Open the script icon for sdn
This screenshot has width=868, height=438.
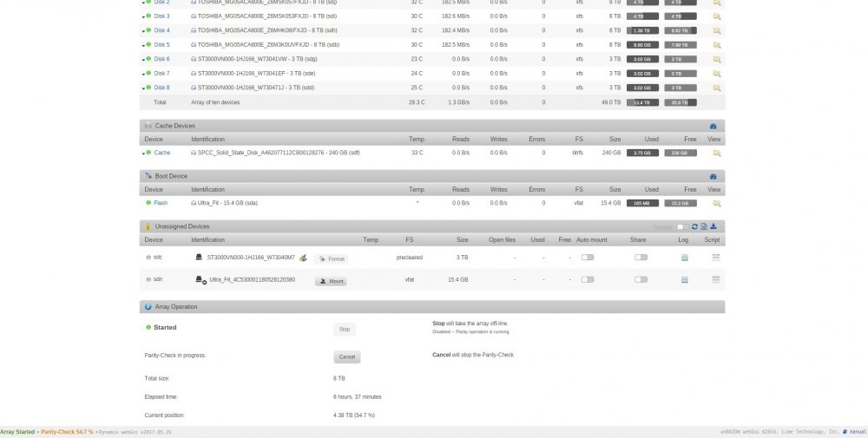pyautogui.click(x=716, y=279)
